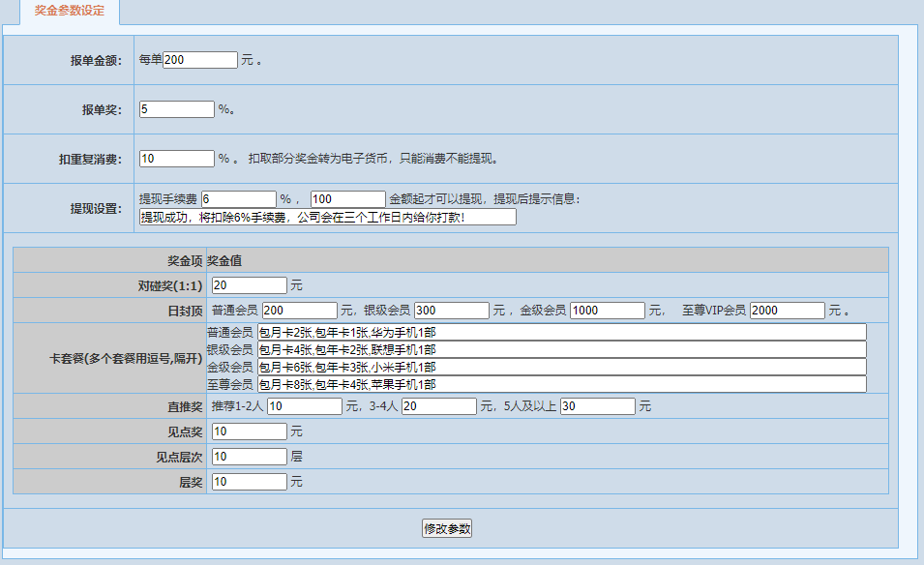The image size is (924, 565).
Task: Click the 金级会员 daily cap input
Action: coord(608,311)
